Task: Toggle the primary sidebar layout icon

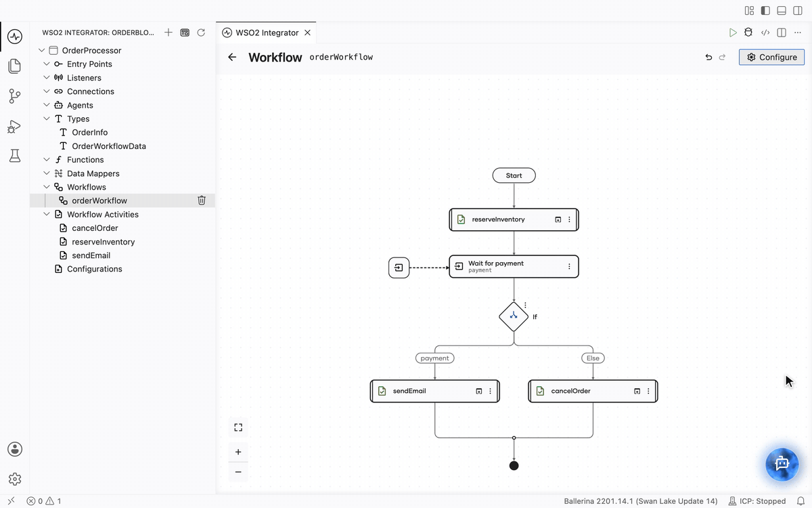Action: (765, 10)
